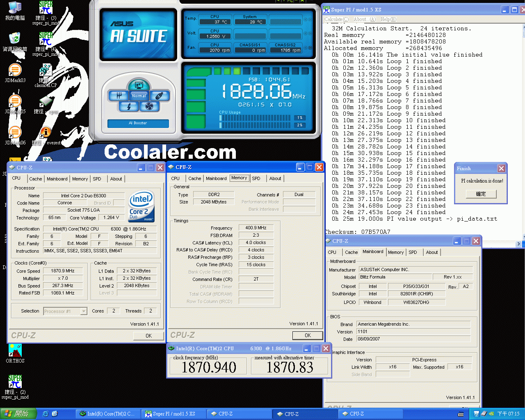Click the taskbar clock showing 07:15

(x=509, y=414)
